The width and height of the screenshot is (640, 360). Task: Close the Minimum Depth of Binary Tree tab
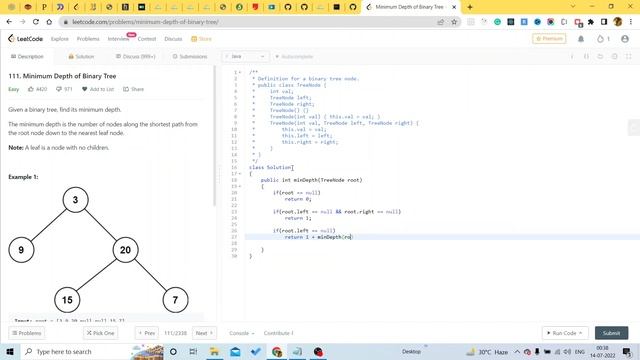pos(454,7)
